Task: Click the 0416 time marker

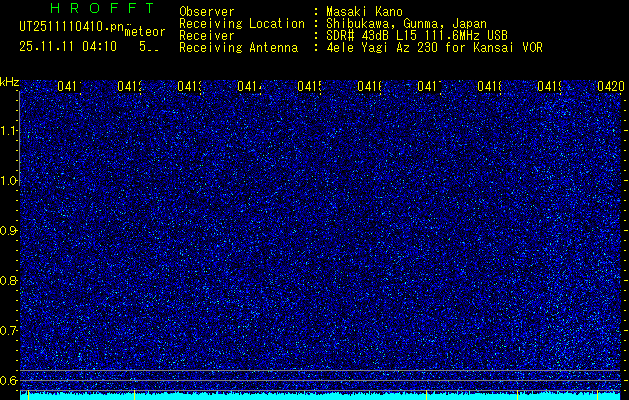Action: 369,86
